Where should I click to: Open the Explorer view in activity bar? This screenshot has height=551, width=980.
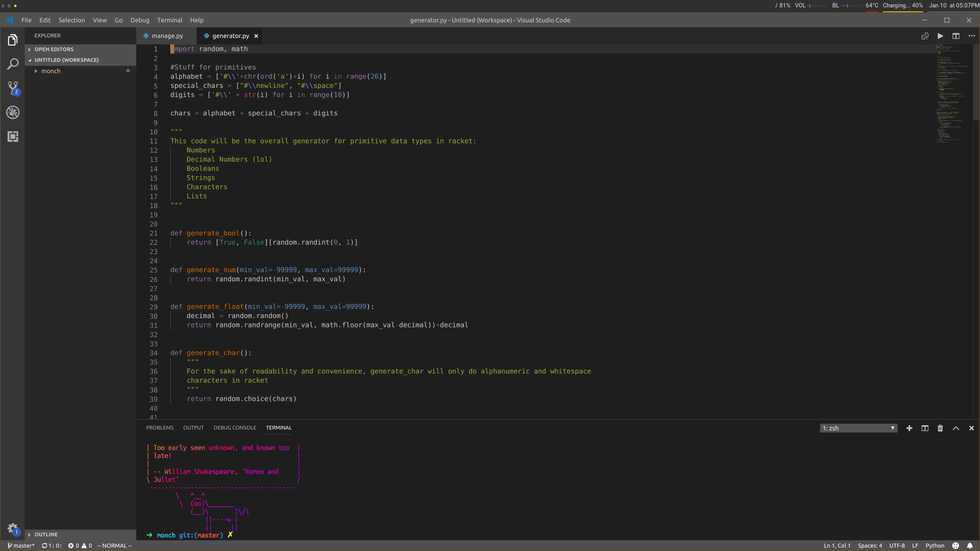click(13, 40)
